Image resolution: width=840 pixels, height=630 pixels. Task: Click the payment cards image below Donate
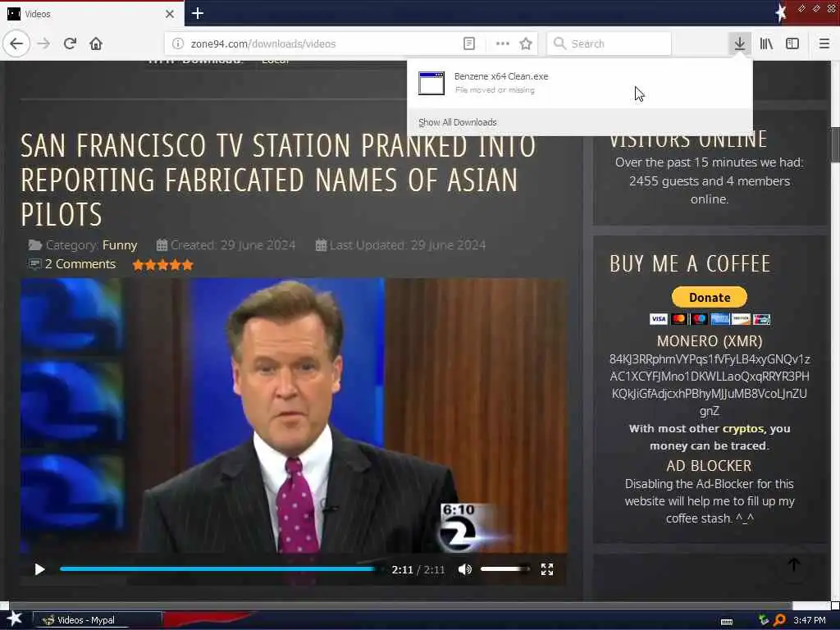[710, 319]
